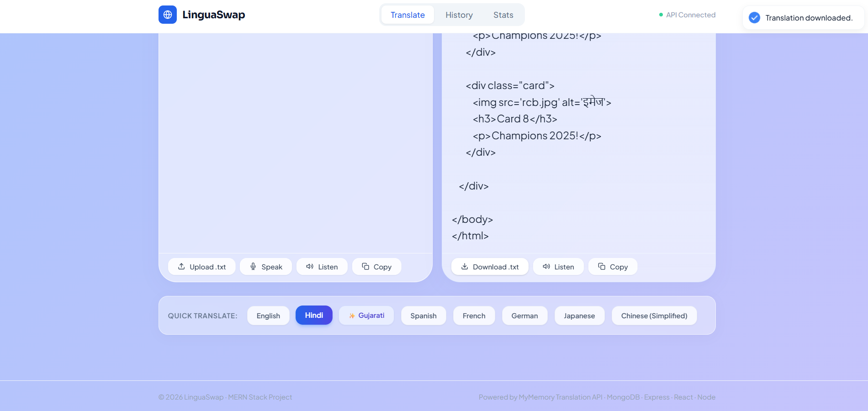Translate quickly to Spanish
868x411 pixels.
(423, 316)
